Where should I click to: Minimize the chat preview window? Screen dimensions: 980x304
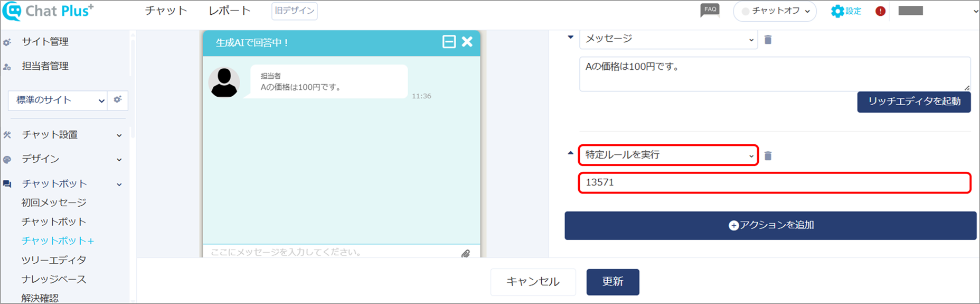(449, 42)
